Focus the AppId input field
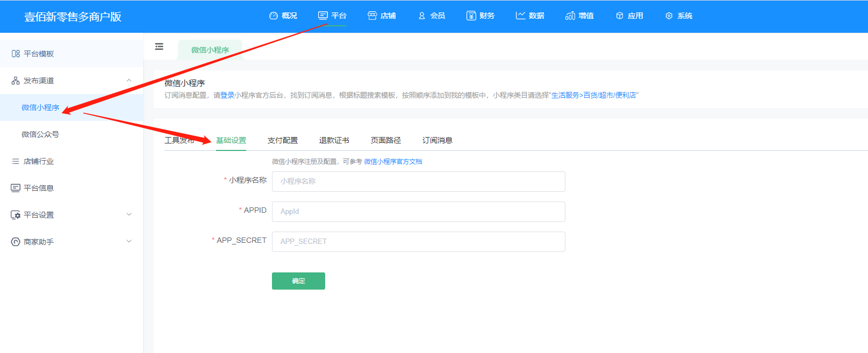Screen dimensions: 868x353 (x=419, y=212)
